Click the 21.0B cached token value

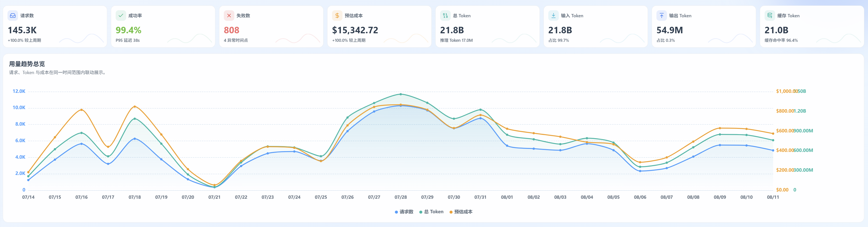click(776, 30)
